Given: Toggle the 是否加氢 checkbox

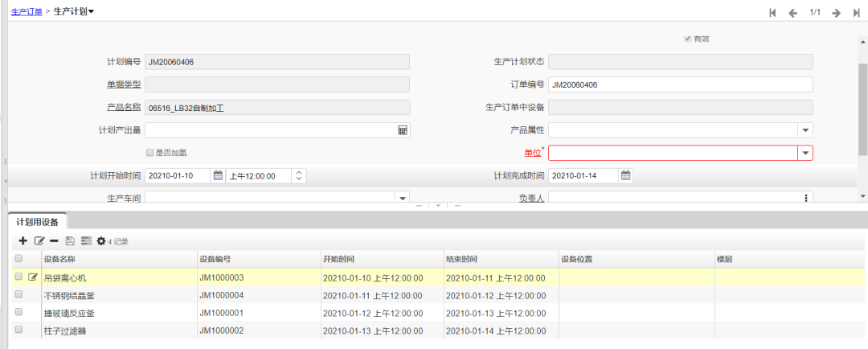Looking at the screenshot, I should click(x=149, y=152).
